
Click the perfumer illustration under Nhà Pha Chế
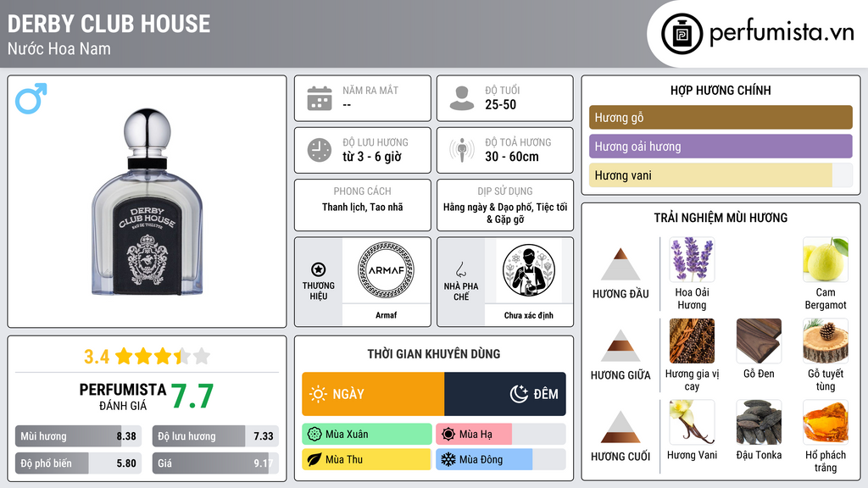click(529, 270)
